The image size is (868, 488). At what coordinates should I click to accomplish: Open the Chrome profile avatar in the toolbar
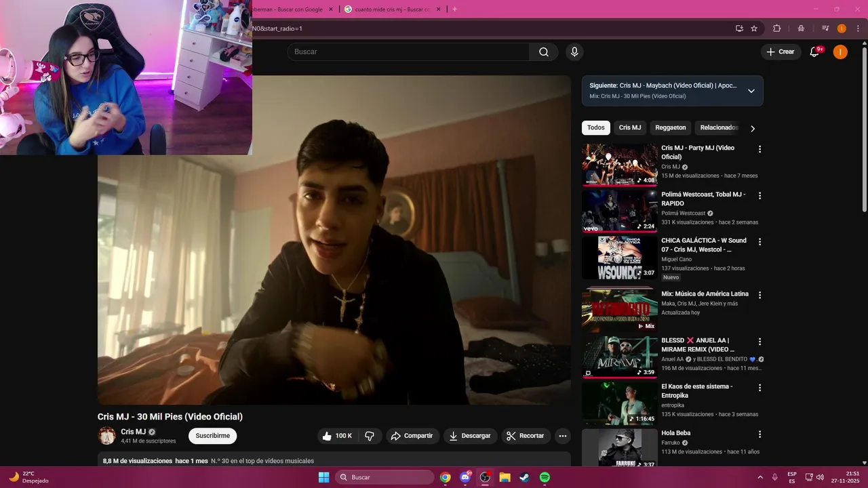click(x=842, y=28)
